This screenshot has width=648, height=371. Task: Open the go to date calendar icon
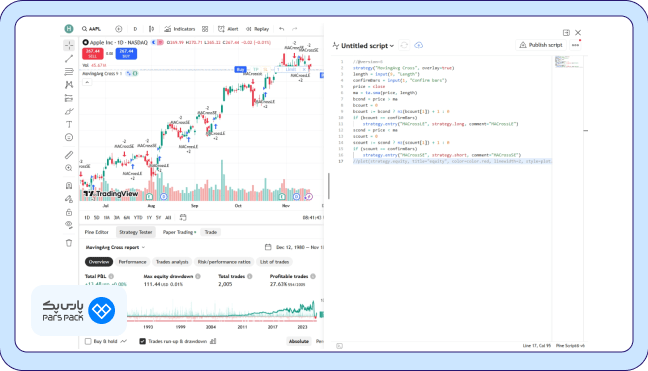[183, 217]
